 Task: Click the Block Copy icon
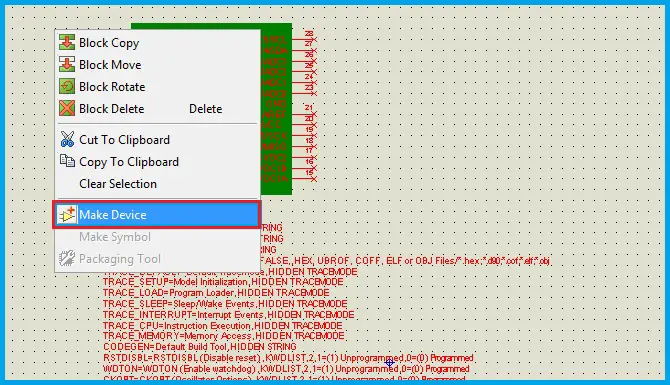67,42
